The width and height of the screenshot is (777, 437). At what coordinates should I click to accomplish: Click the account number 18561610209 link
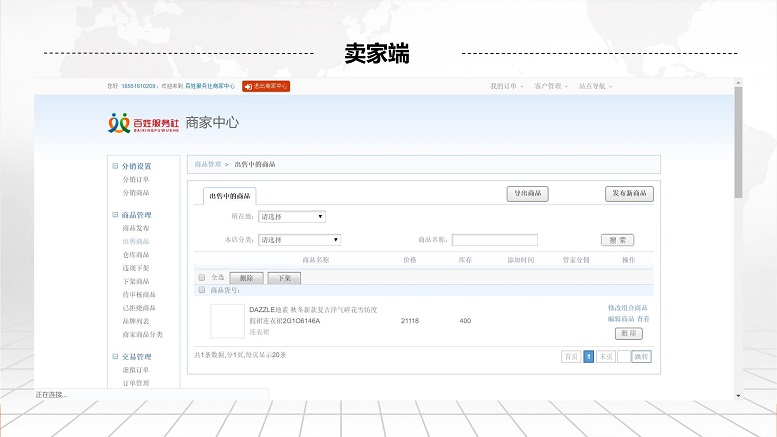click(138, 86)
